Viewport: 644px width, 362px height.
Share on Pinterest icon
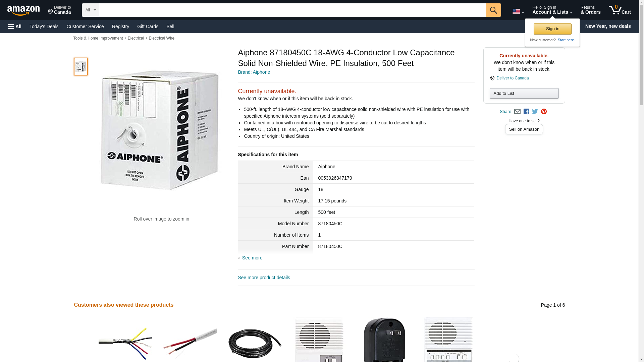544,112
